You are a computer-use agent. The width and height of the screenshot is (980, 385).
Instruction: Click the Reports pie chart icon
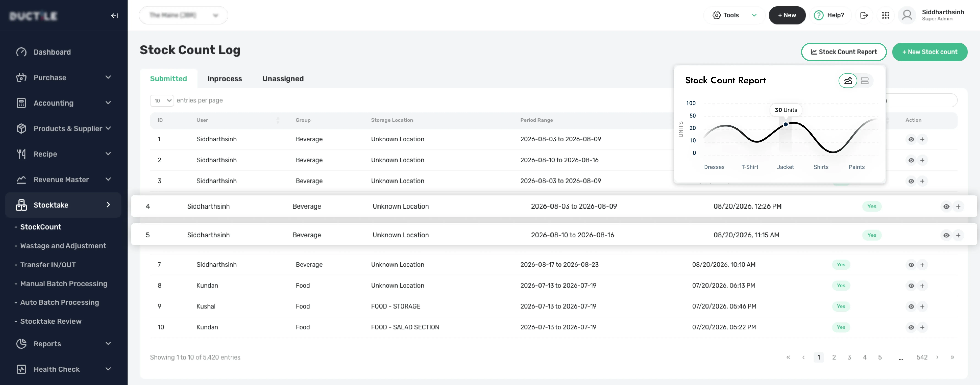[21, 344]
